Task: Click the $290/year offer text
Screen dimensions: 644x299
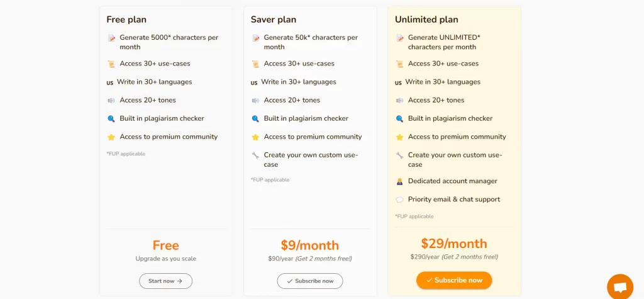Action: [454, 257]
